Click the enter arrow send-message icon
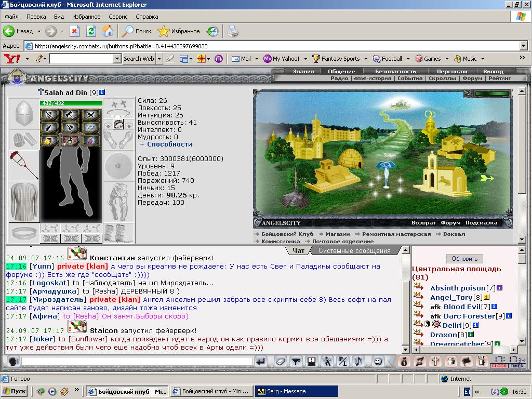 [x=261, y=362]
